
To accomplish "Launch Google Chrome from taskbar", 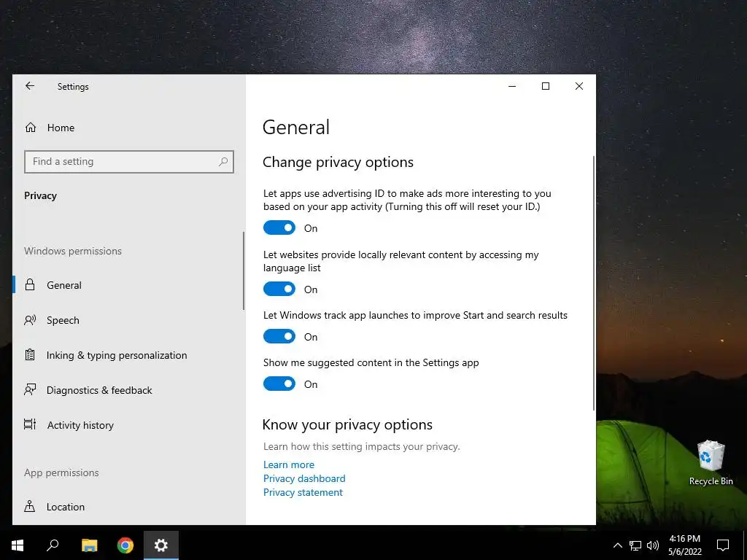I will tap(125, 545).
